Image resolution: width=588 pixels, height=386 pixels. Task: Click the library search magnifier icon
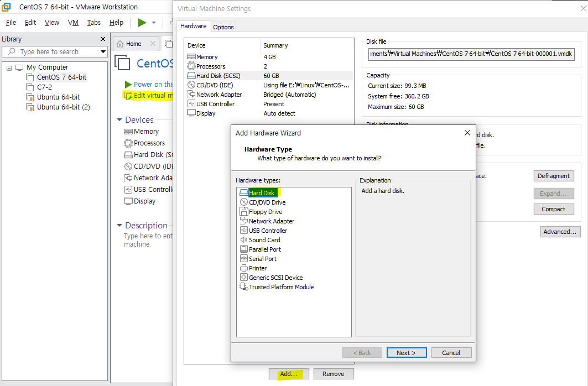(x=12, y=51)
